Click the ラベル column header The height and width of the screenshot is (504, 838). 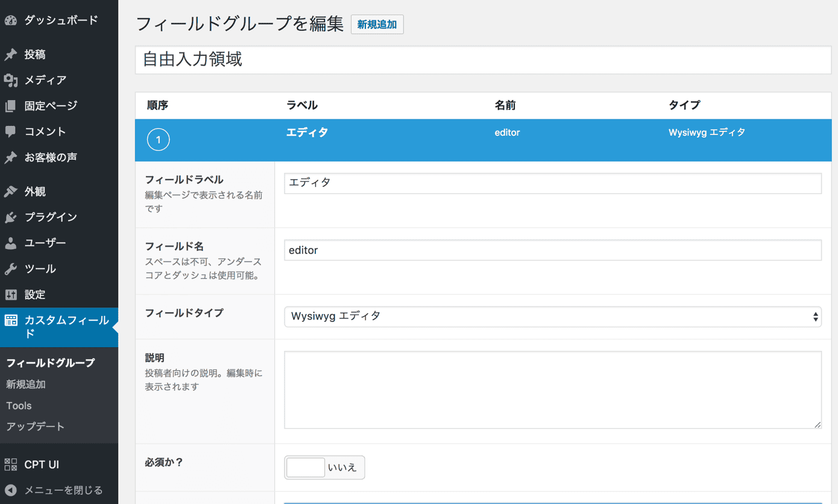click(302, 106)
